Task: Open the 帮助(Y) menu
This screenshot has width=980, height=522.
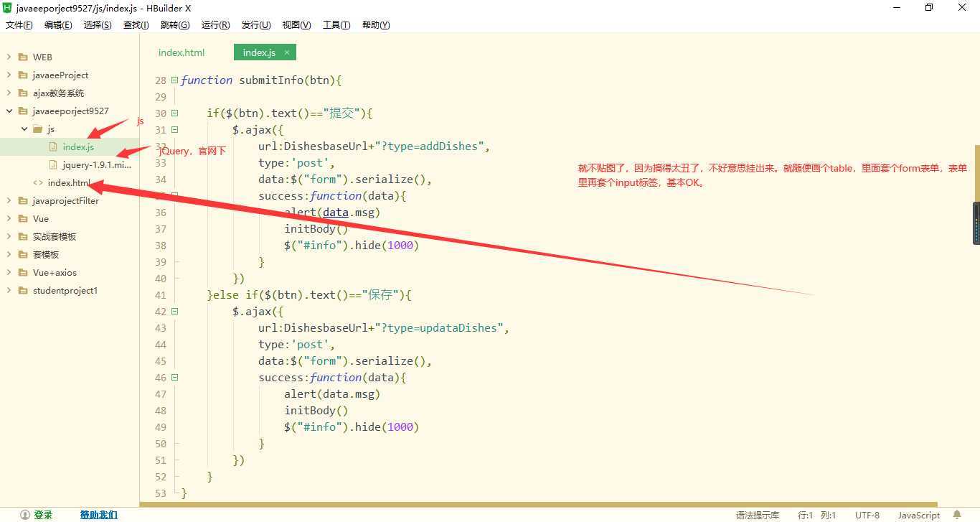Action: coord(376,25)
